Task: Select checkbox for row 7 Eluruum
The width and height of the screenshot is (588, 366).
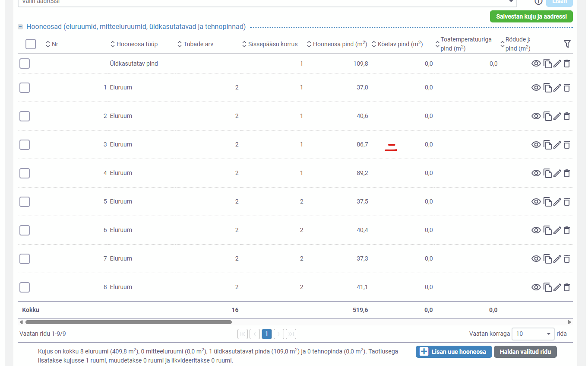Action: (x=25, y=259)
